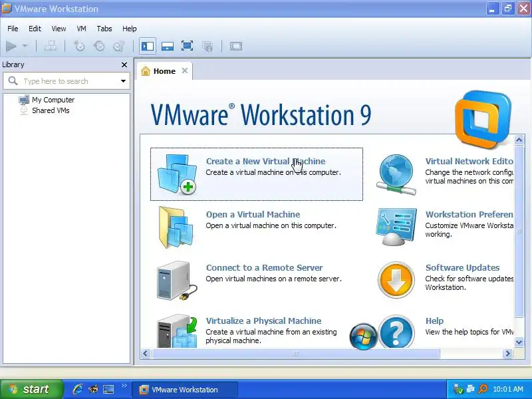
Task: Click the Workstation Preferences link
Action: (x=469, y=214)
